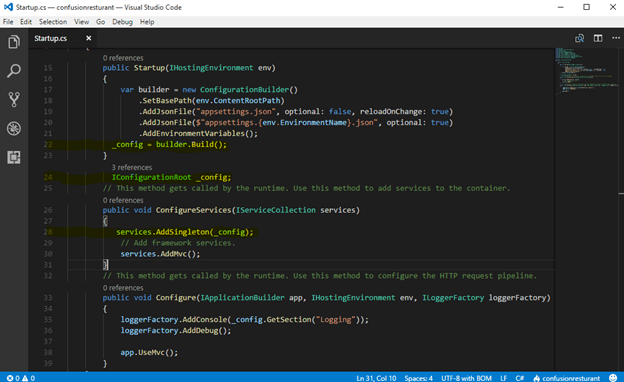Click 'ConfigurationBuilder' on line 17
The width and height of the screenshot is (624, 382).
tap(244, 90)
